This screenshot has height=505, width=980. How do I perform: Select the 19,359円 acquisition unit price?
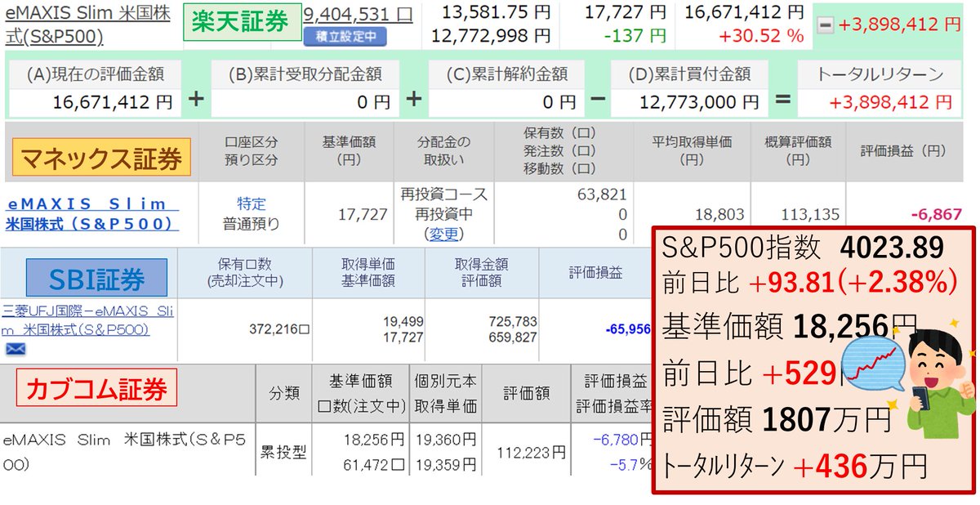tap(447, 467)
